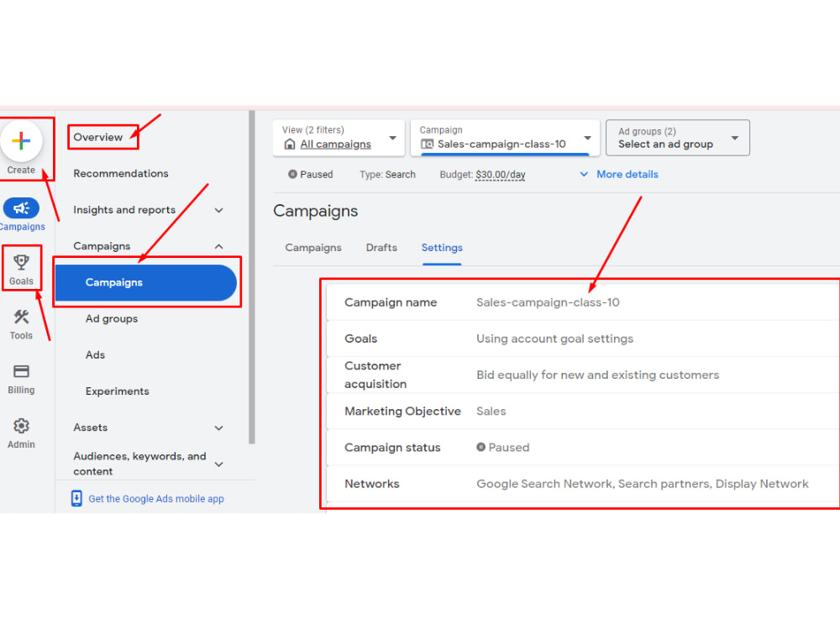Click the navigation panel scrollbar
840x630 pixels.
coord(252,277)
